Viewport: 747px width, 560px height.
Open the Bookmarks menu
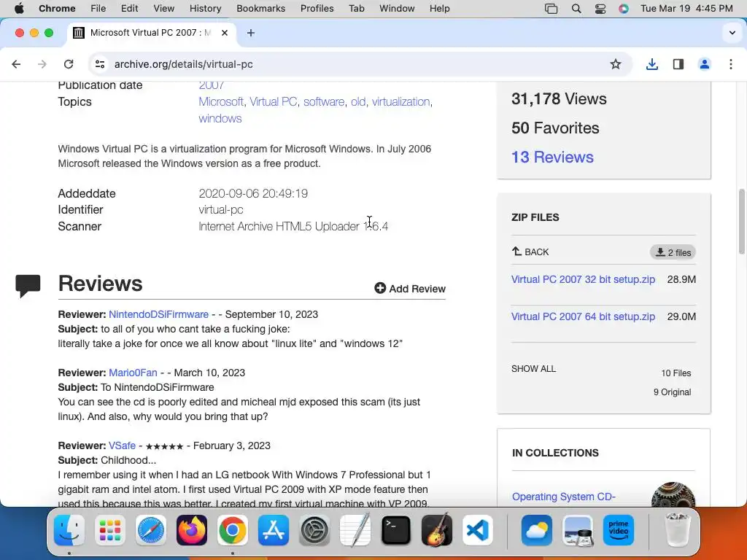(x=260, y=9)
